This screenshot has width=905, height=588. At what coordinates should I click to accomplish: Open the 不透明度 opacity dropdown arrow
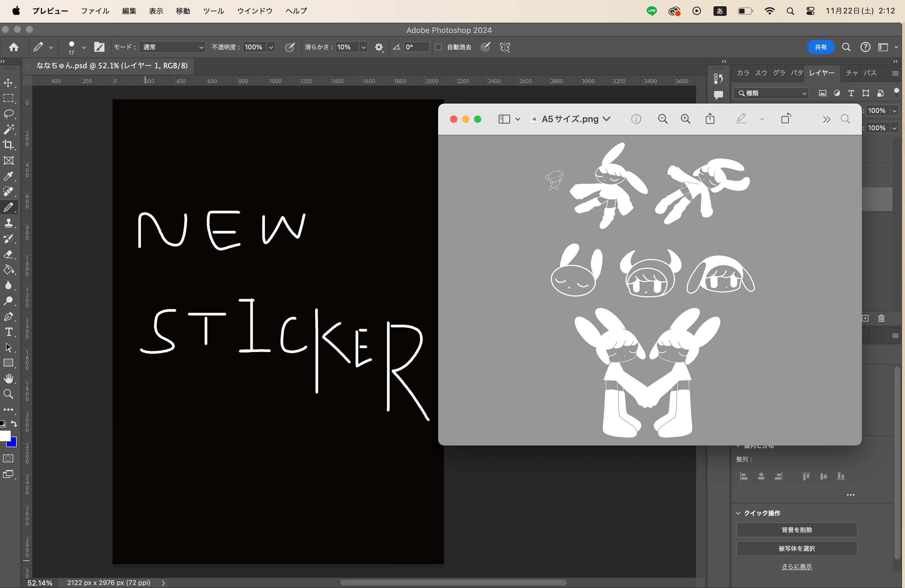pyautogui.click(x=271, y=47)
